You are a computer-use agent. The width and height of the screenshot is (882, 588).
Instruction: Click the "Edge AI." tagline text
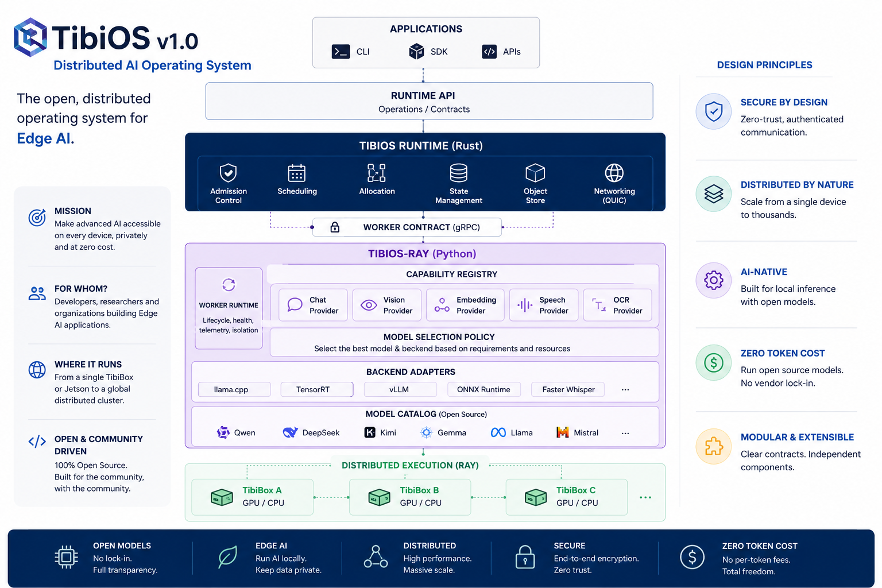[x=45, y=138]
